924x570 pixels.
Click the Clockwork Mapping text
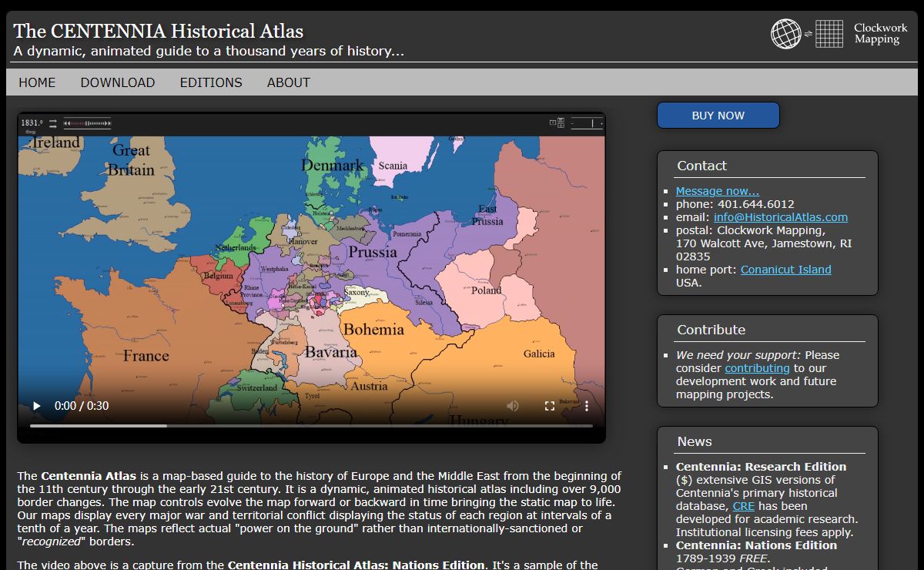click(x=881, y=34)
